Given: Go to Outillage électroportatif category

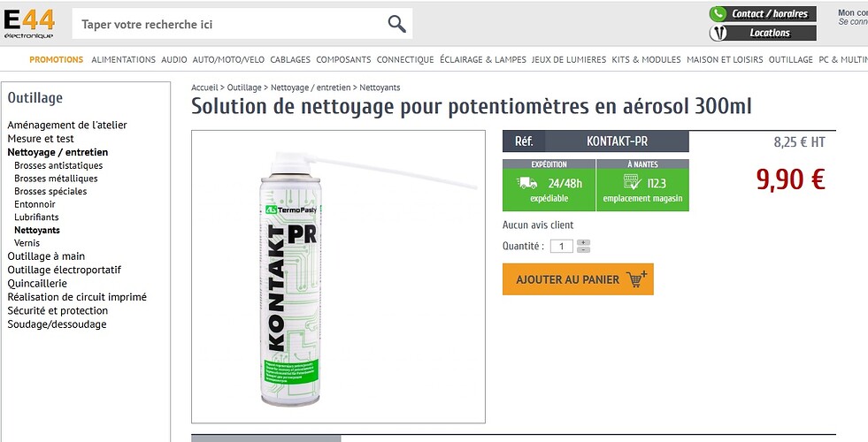Looking at the screenshot, I should [x=65, y=270].
